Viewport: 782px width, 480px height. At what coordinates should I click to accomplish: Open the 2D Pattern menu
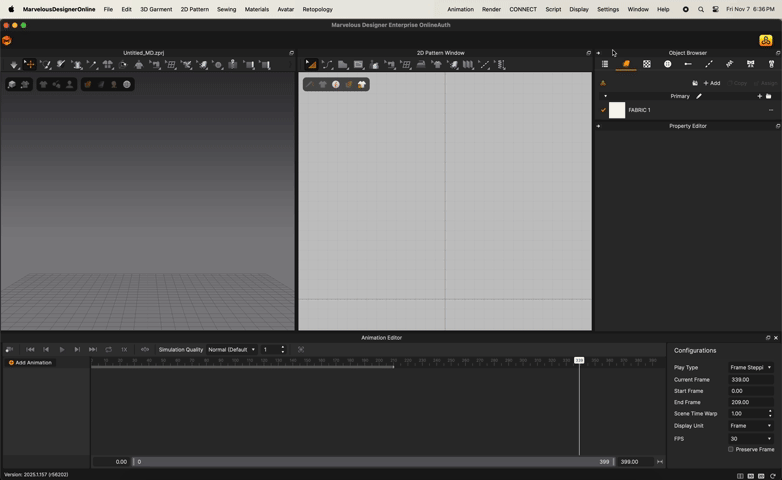pos(194,9)
